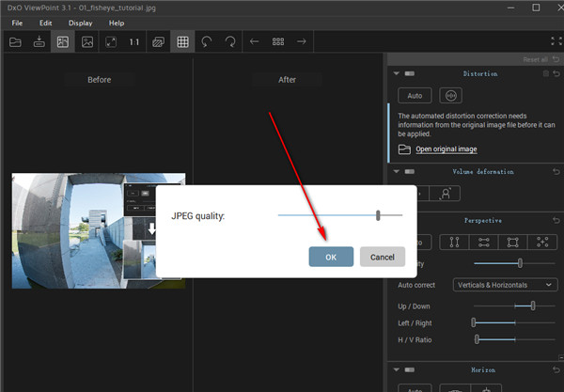
Task: Open the File menu
Action: pos(17,23)
